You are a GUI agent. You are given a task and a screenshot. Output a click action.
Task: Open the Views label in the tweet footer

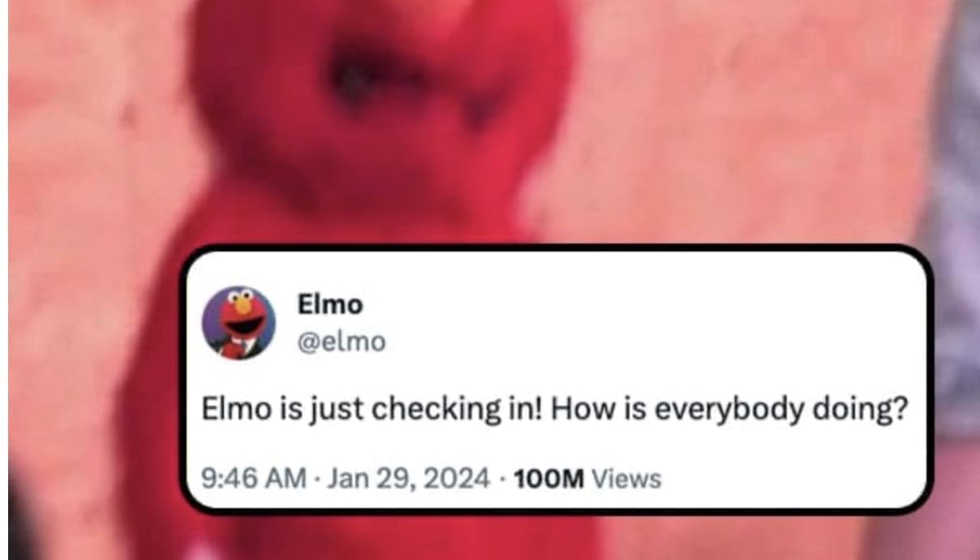[x=626, y=479]
